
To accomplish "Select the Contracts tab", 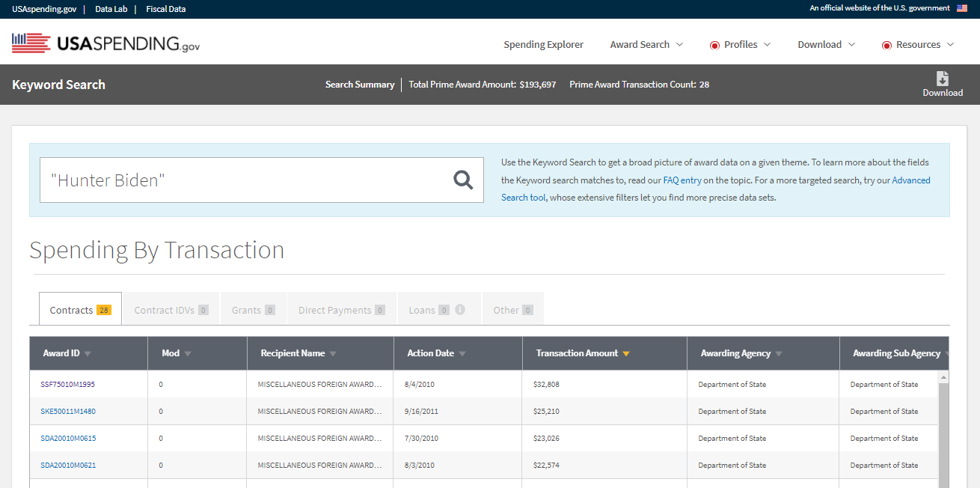I will tap(80, 308).
